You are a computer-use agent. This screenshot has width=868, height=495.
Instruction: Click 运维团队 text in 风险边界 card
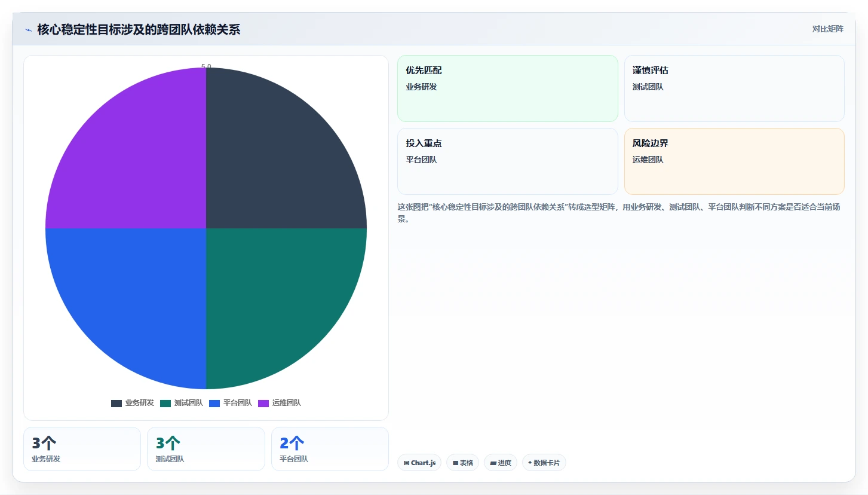648,160
